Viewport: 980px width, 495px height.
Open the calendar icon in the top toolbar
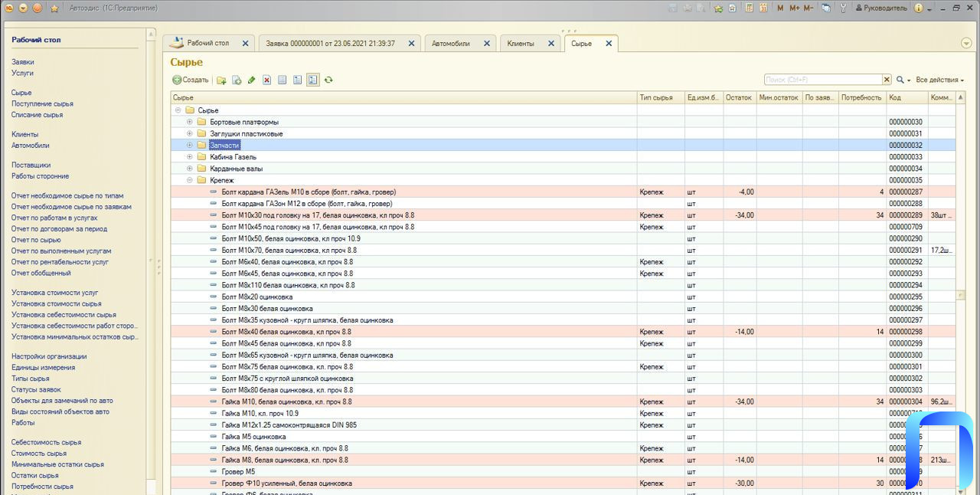pos(763,8)
